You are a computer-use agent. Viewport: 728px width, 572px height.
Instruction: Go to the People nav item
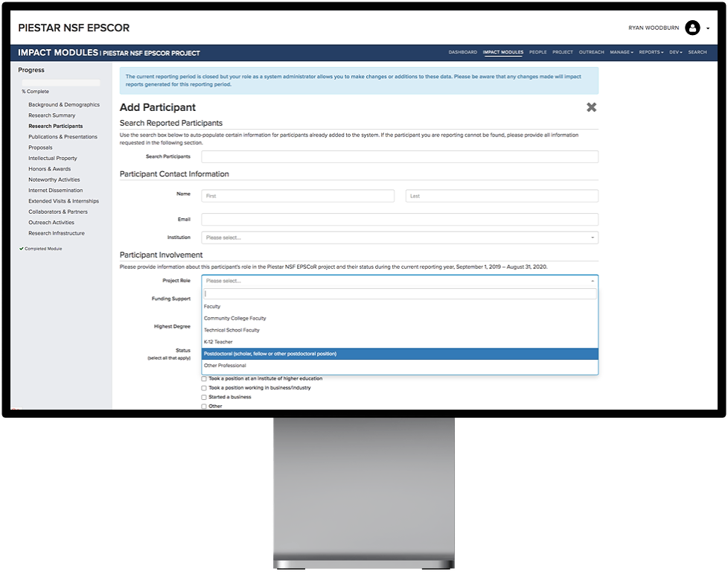point(537,52)
